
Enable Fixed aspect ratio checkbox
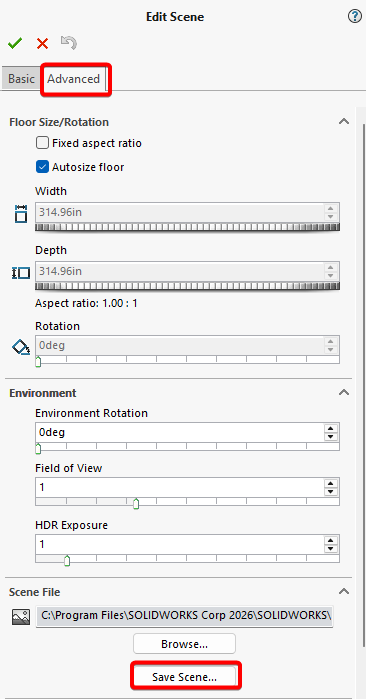(x=42, y=143)
